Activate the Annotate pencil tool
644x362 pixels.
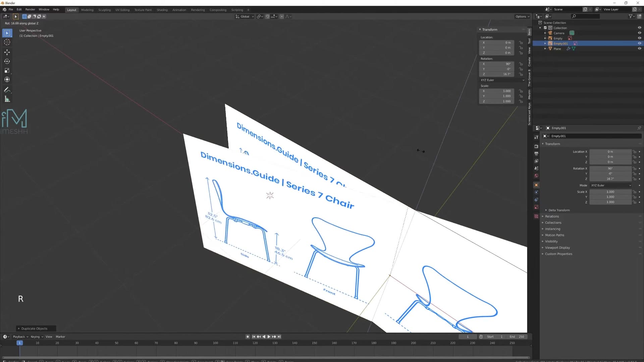(7, 90)
